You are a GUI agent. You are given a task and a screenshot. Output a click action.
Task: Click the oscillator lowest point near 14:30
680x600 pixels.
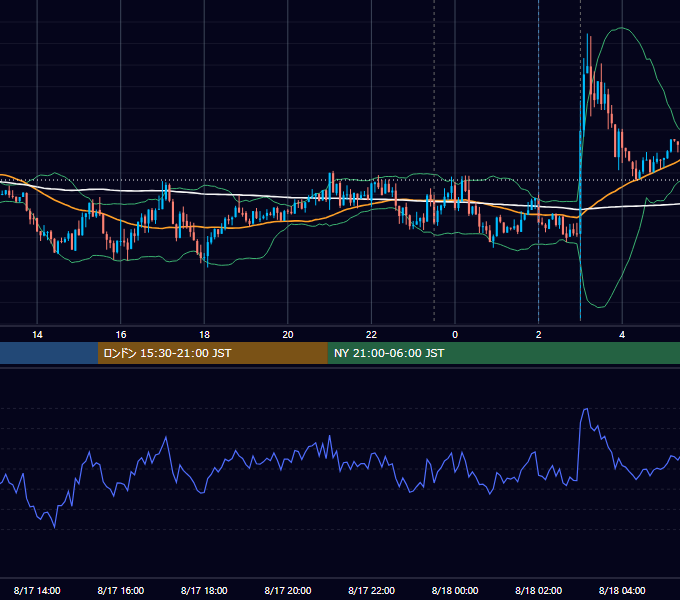pos(55,527)
